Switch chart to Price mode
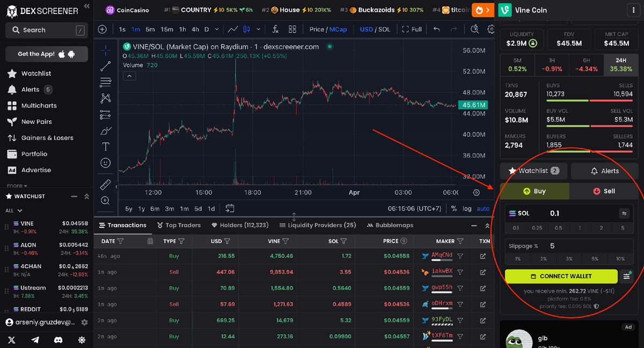 317,30
